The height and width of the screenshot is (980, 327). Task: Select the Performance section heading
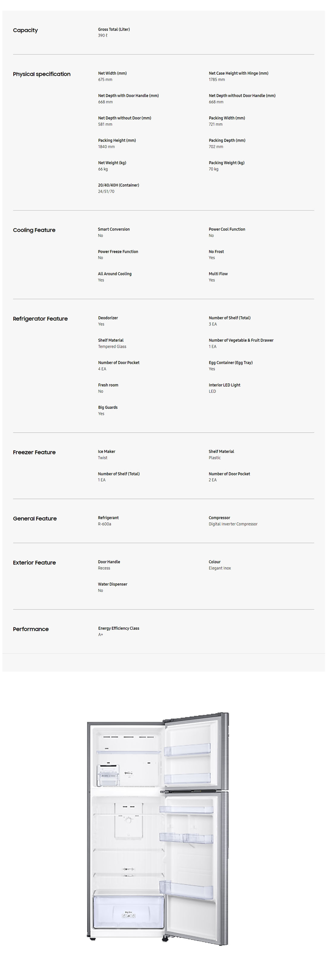pos(31,629)
